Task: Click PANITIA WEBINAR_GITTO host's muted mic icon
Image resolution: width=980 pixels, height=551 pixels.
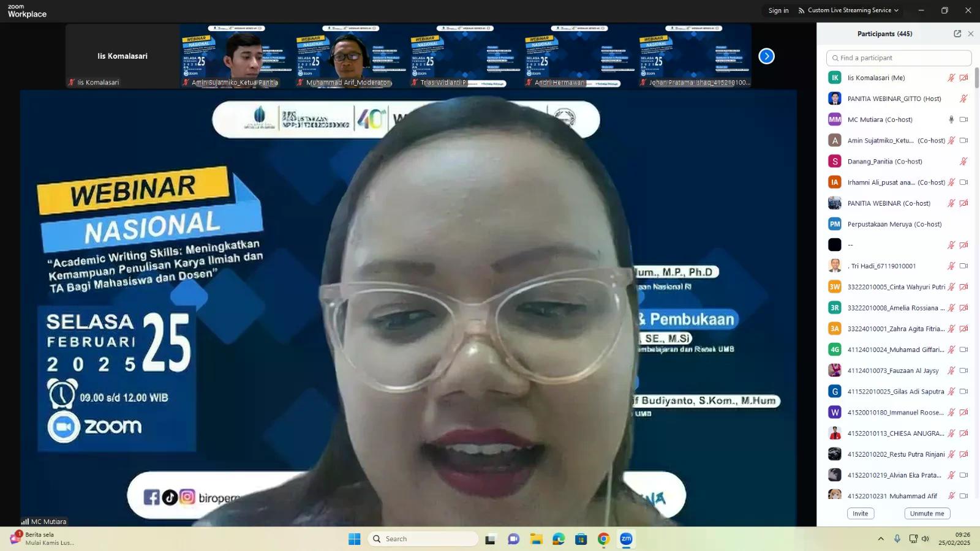Action: tap(963, 99)
